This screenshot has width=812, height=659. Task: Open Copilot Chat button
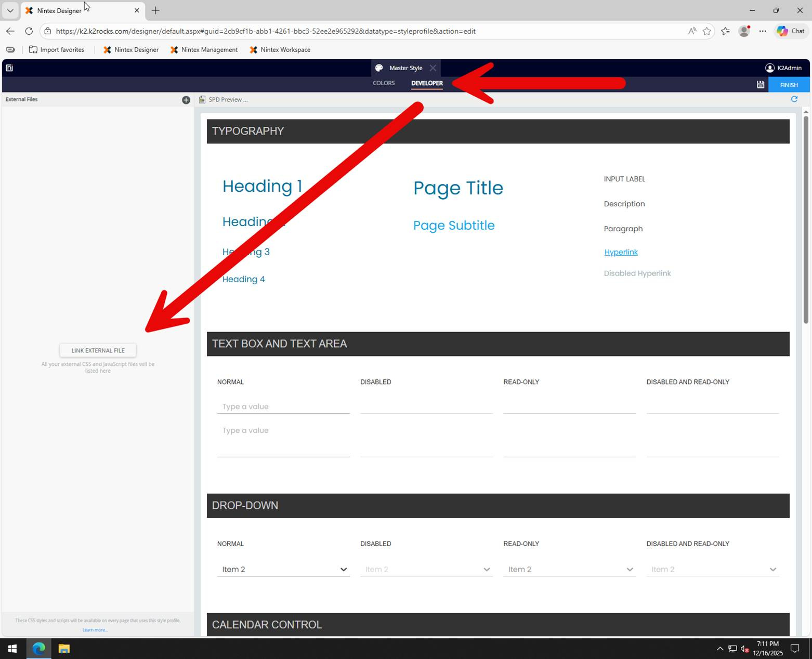pyautogui.click(x=791, y=31)
